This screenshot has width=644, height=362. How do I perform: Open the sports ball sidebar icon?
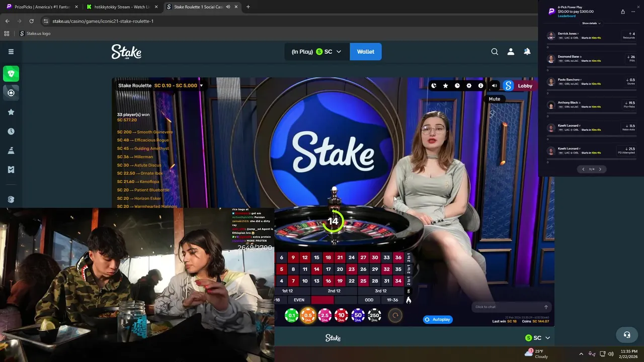point(11,93)
